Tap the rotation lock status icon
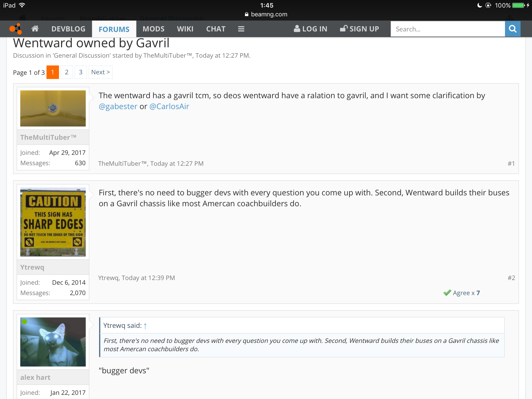 coord(488,5)
